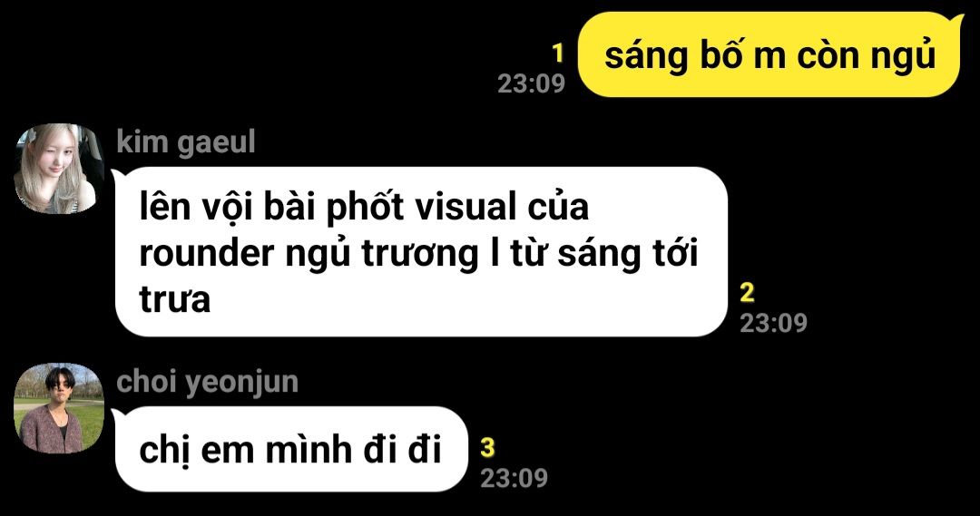Image resolution: width=980 pixels, height=516 pixels.
Task: Click the word 'rounder' in kim gaeul's message
Action: [x=207, y=254]
